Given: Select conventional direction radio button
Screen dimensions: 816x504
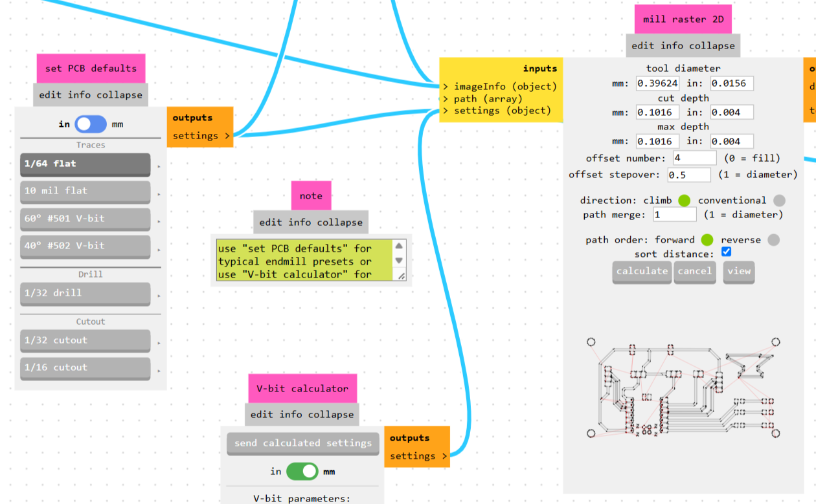Looking at the screenshot, I should [x=779, y=201].
